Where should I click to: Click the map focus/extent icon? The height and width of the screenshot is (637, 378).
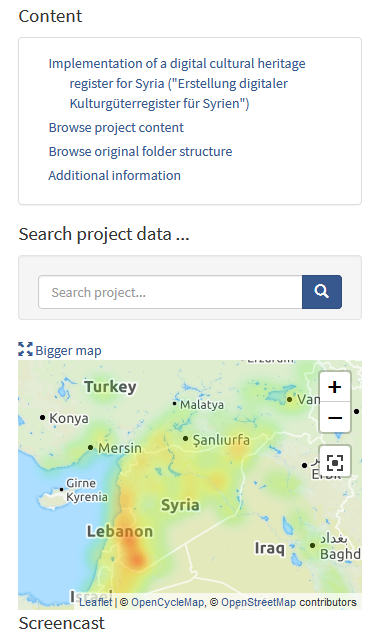[335, 462]
